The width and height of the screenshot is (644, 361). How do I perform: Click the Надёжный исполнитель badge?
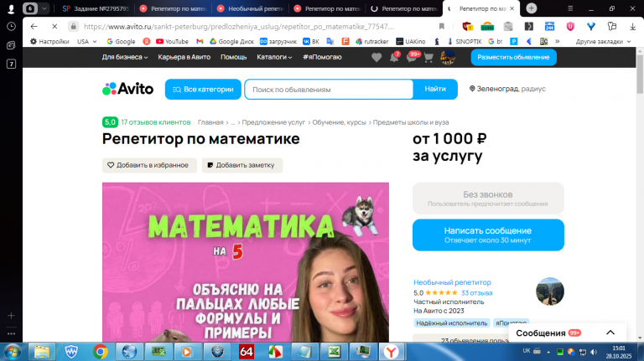click(451, 322)
